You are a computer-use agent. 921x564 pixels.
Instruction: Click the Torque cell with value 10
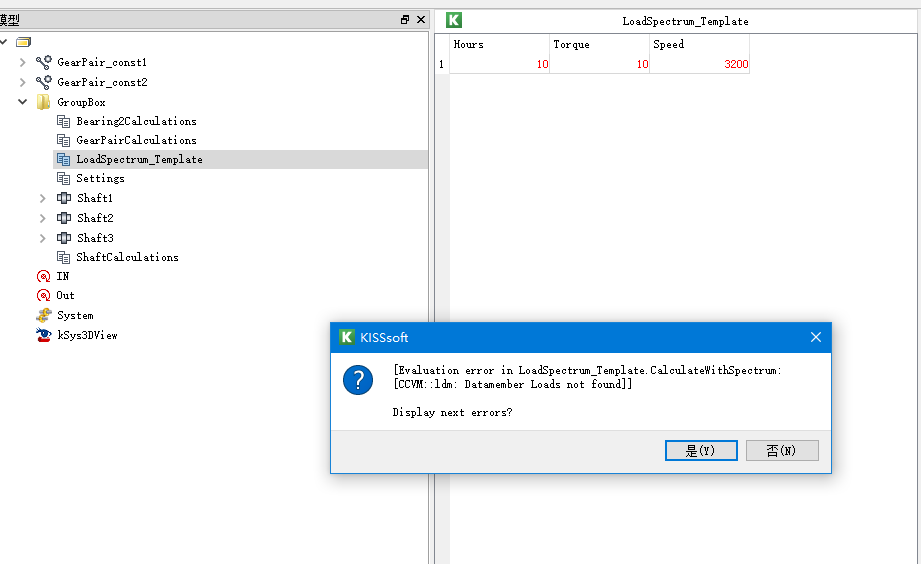tap(599, 64)
